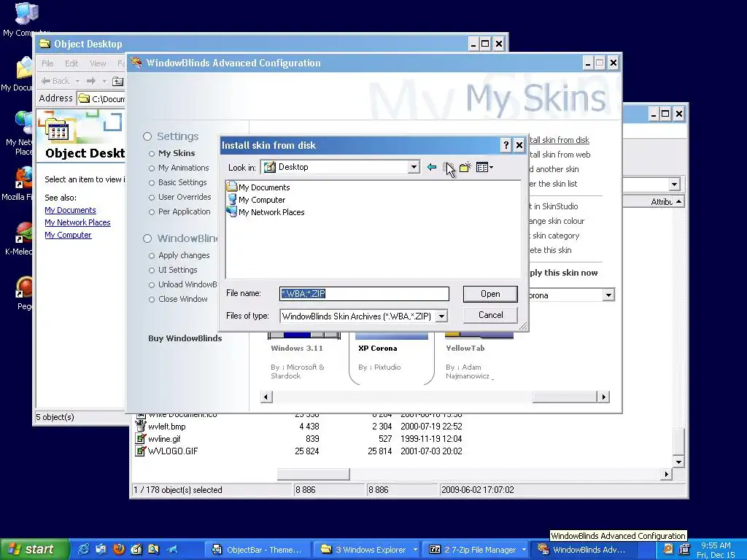The image size is (747, 560).
Task: Open View menu in Object Desktop window
Action: pos(98,63)
